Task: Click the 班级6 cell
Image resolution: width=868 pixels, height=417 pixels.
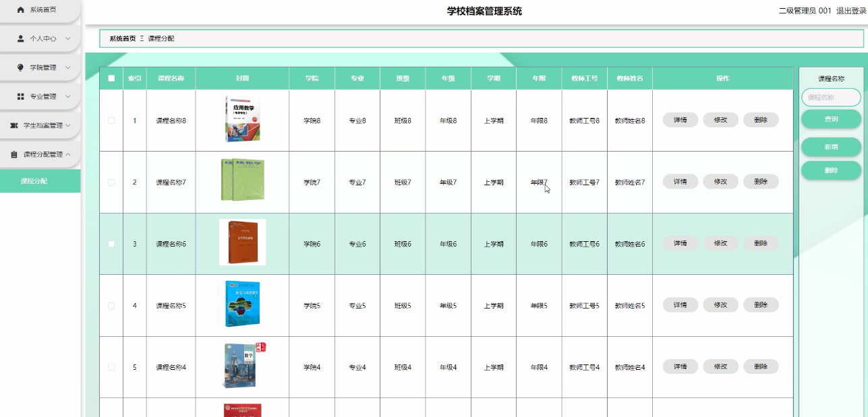Action: point(403,244)
